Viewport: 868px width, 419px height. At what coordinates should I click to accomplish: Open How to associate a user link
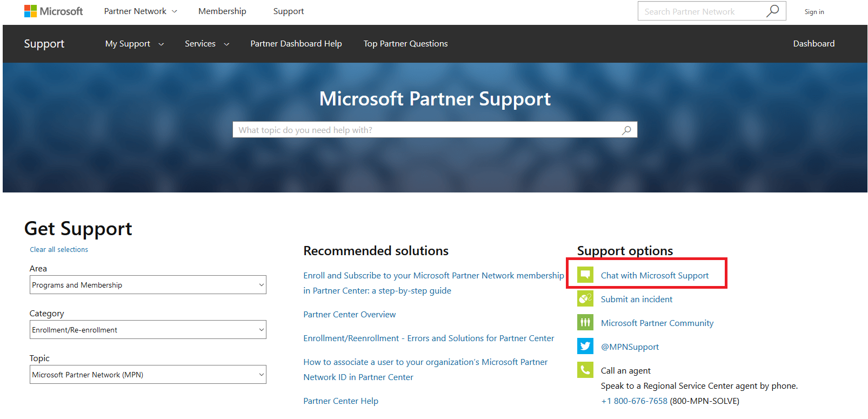(x=425, y=369)
